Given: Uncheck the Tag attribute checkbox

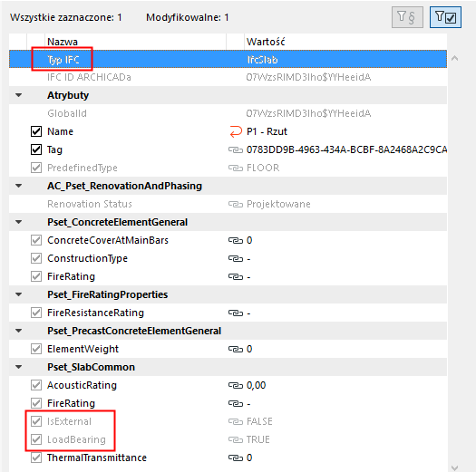Looking at the screenshot, I should (x=36, y=149).
